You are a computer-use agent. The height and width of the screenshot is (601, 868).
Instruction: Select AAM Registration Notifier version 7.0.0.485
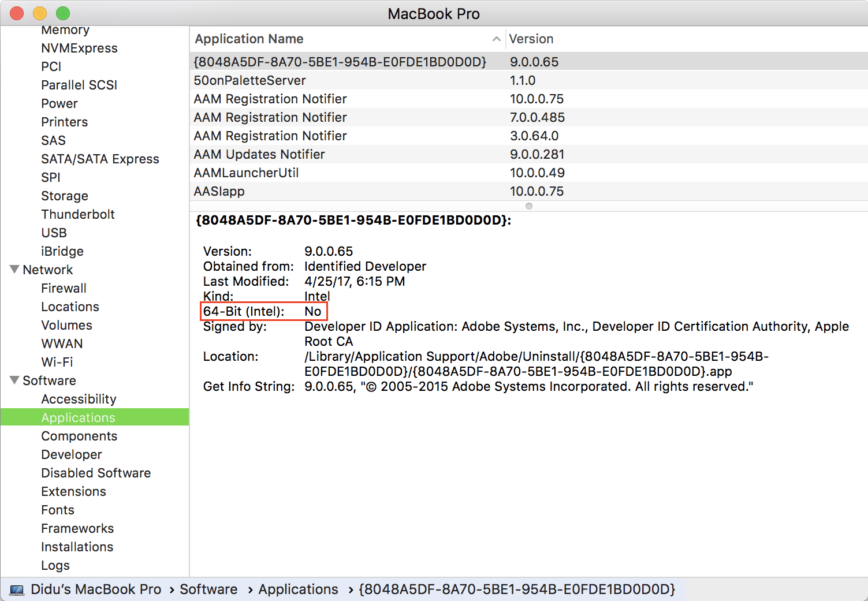528,117
